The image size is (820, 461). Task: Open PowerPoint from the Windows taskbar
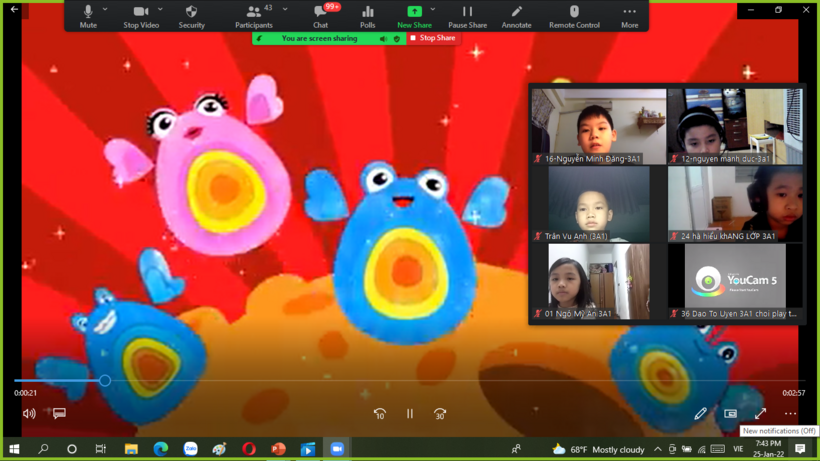point(278,449)
